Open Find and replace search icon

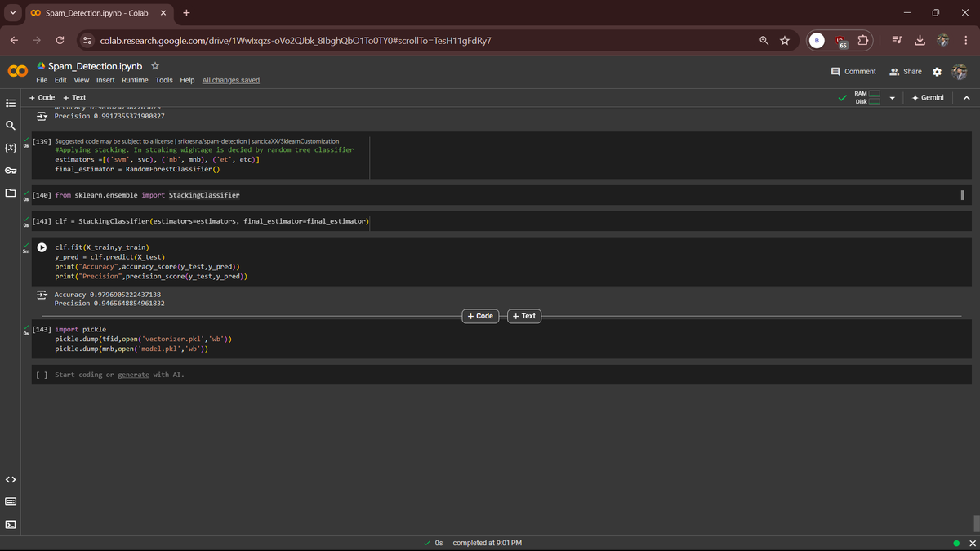(x=11, y=127)
